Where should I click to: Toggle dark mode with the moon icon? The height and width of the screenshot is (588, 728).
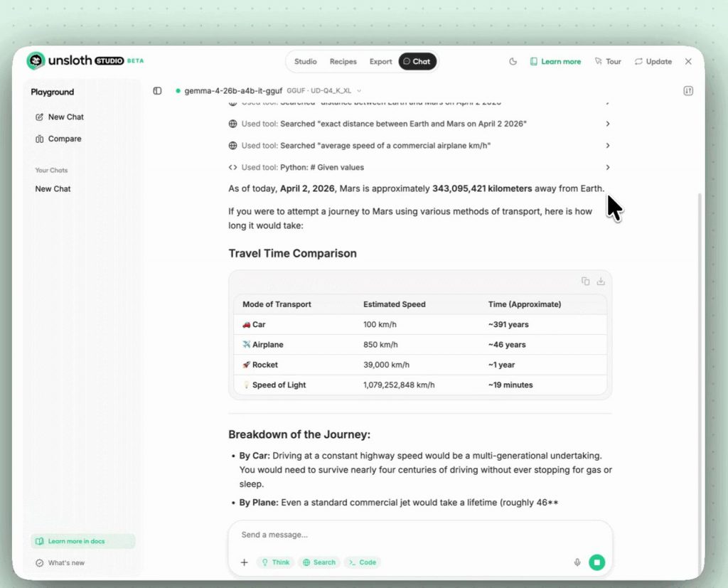513,62
